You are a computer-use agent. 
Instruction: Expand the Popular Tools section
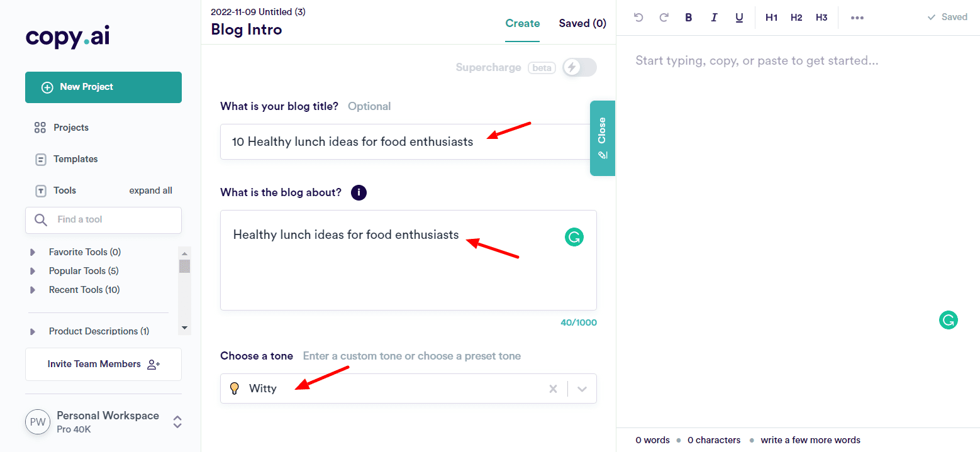tap(33, 271)
